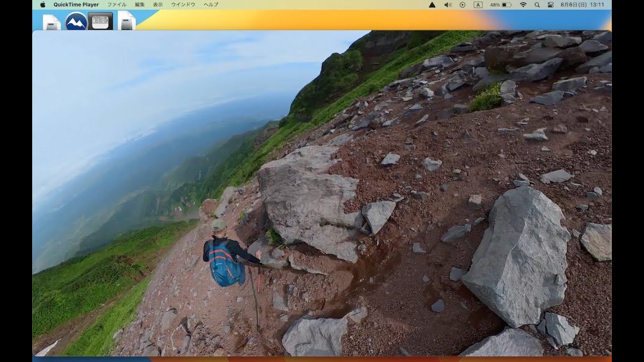Open the ウインドウ (Window) menu
The image size is (644, 362).
click(x=183, y=5)
